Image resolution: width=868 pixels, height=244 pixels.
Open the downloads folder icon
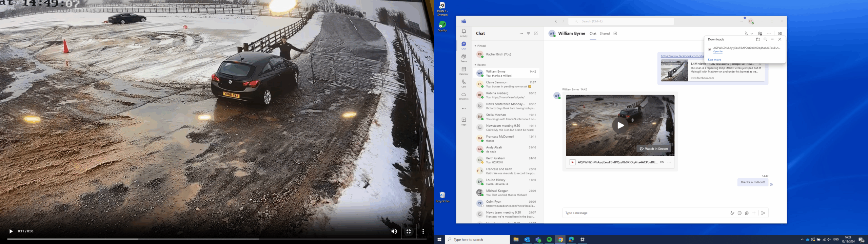[x=758, y=39]
